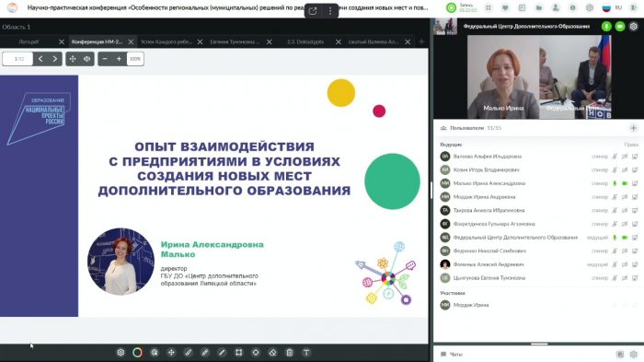Screen dimensions: 644x362
Task: Click the green recording indicator
Action: click(452, 7)
